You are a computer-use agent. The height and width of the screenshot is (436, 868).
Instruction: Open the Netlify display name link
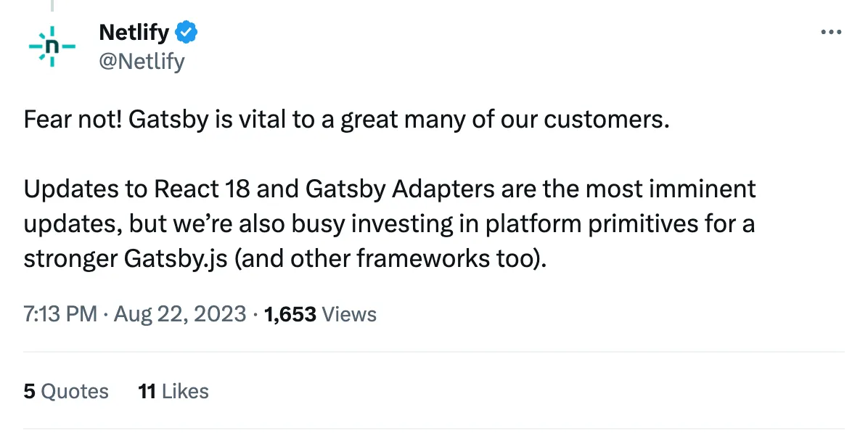(134, 32)
